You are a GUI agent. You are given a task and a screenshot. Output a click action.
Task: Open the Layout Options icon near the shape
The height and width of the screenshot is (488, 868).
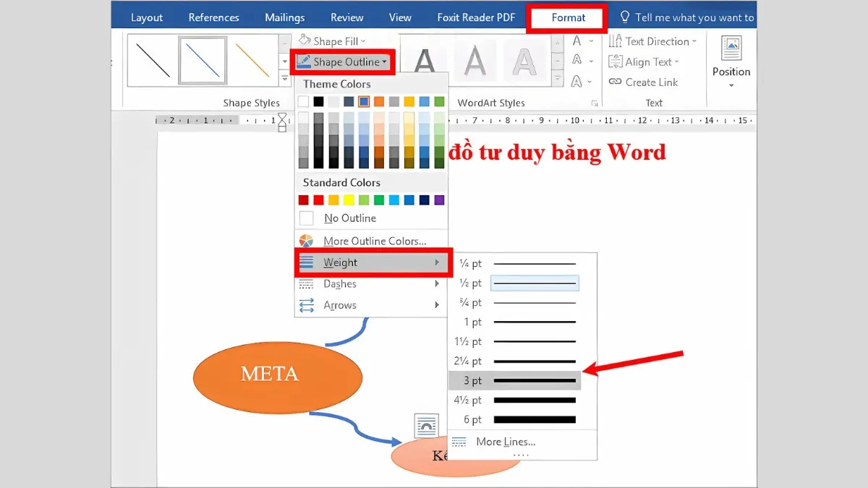(426, 426)
